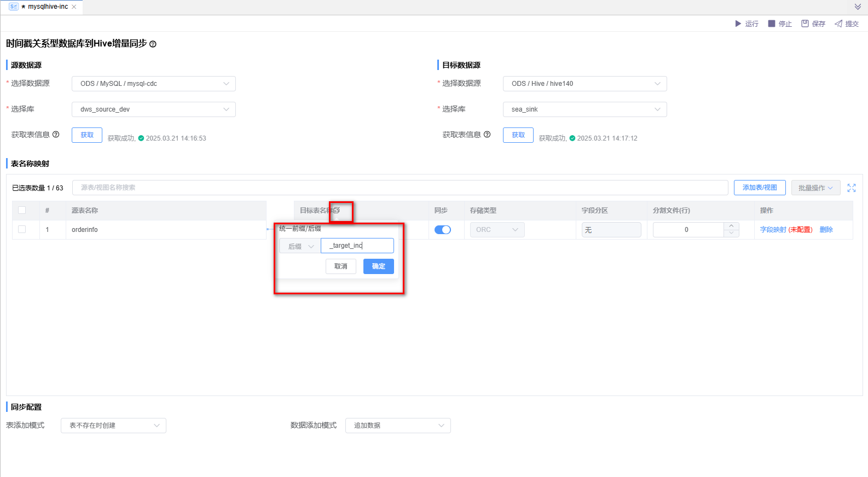Image resolution: width=868 pixels, height=477 pixels.
Task: Click the fullscreen expand icon in table panel
Action: (852, 188)
